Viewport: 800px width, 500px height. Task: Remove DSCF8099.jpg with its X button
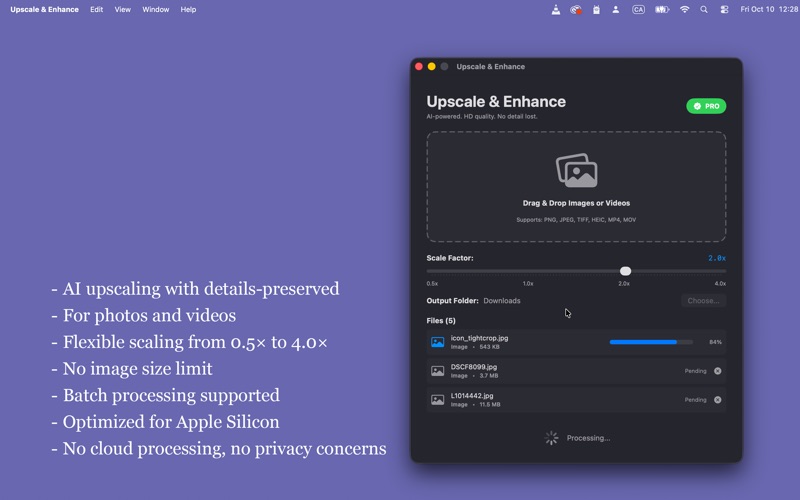(x=717, y=371)
